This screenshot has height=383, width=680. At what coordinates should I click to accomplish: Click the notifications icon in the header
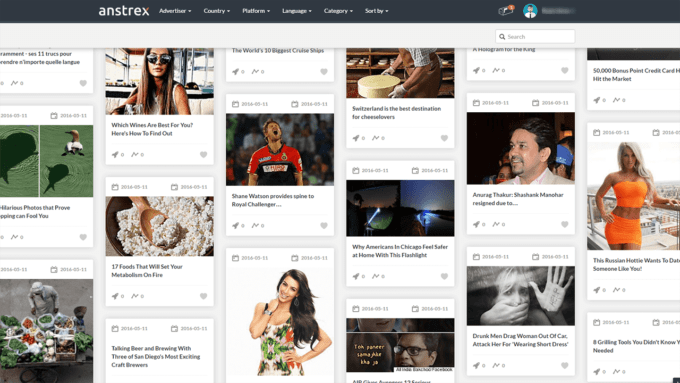(506, 10)
